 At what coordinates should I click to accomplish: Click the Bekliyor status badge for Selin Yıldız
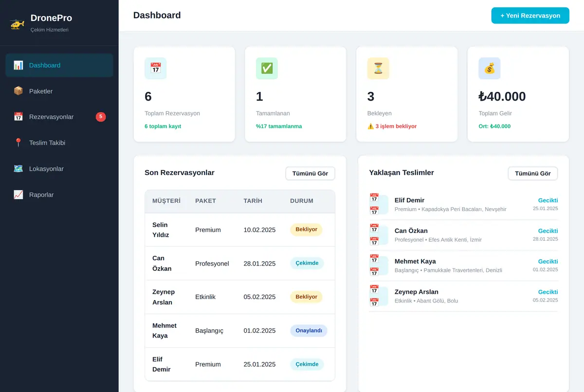[x=306, y=230]
